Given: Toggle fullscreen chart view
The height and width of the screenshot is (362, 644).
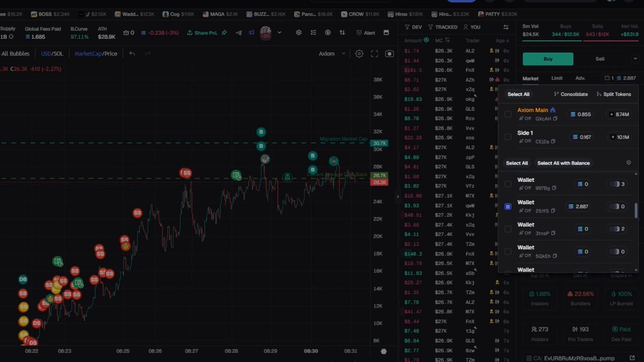Looking at the screenshot, I should click(x=375, y=54).
